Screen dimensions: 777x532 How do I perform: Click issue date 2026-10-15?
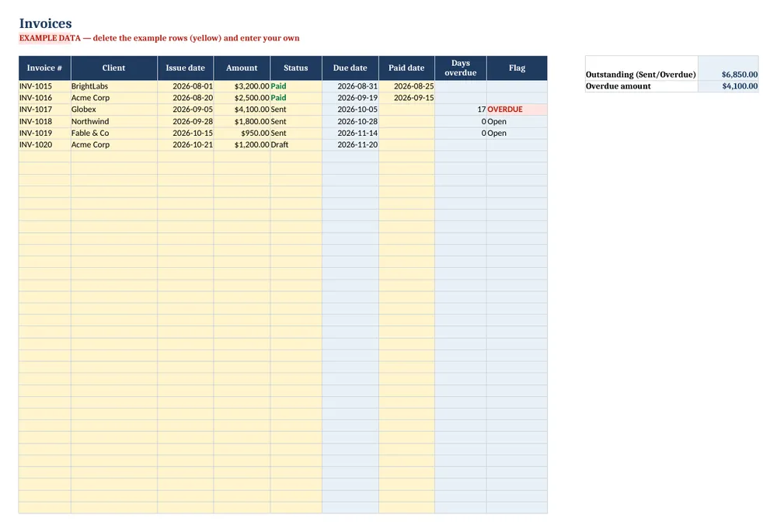[186, 133]
